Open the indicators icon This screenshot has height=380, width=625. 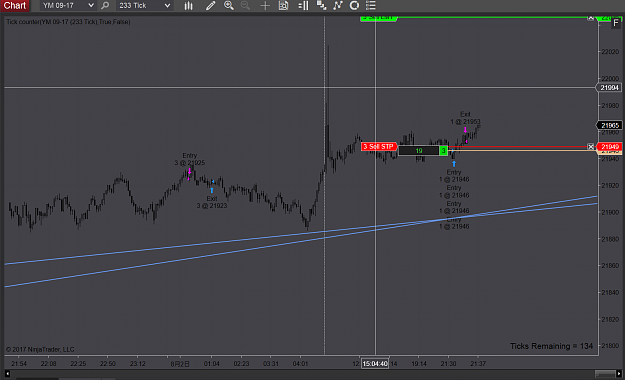pyautogui.click(x=338, y=6)
